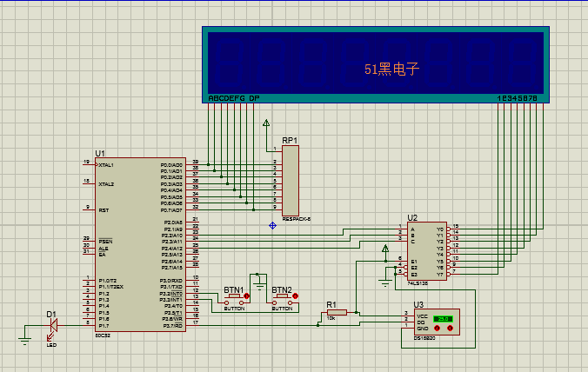This screenshot has width=588, height=372.
Task: Click the XTAL2 pin label on U1
Action: (106, 184)
